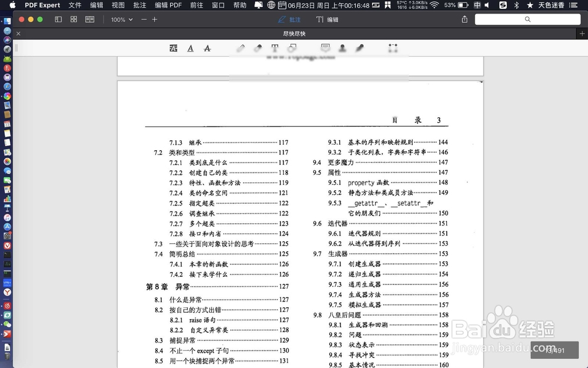Click the 9.5.1 property 函数 entry

coord(388,183)
